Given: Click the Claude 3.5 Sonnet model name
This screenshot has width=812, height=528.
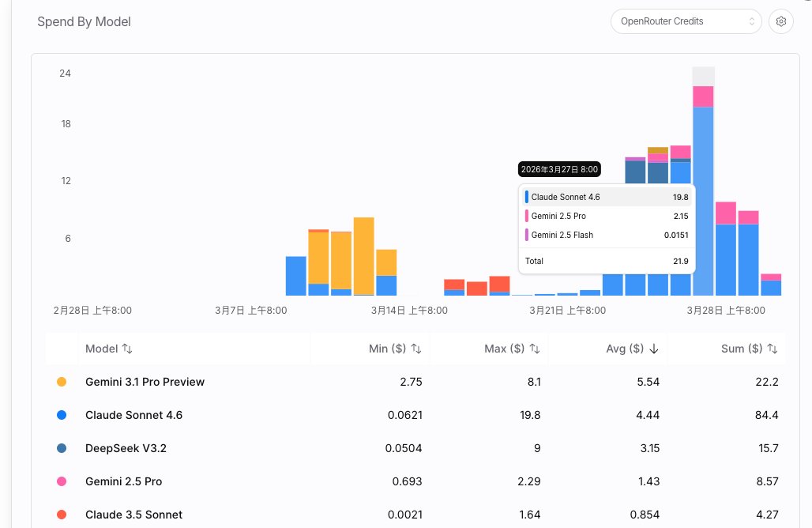Looking at the screenshot, I should pos(133,515).
